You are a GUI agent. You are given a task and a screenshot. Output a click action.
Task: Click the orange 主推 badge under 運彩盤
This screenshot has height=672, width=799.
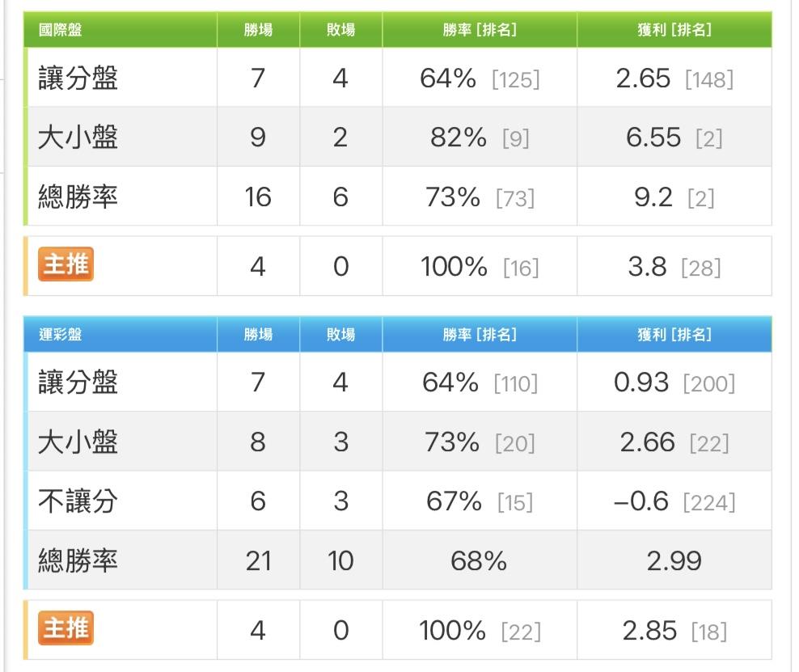(x=66, y=628)
